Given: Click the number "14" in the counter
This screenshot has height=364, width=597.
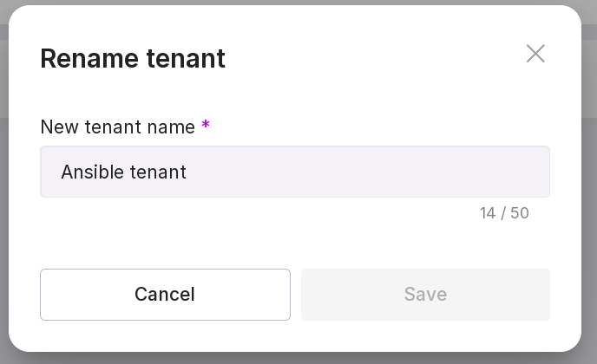Looking at the screenshot, I should tap(488, 213).
